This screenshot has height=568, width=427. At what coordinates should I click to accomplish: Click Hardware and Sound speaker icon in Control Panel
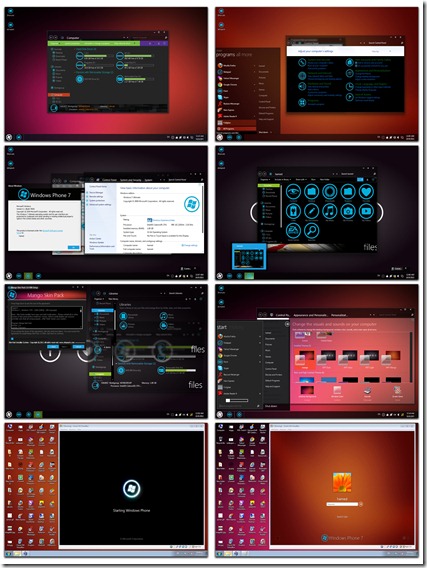(x=302, y=87)
